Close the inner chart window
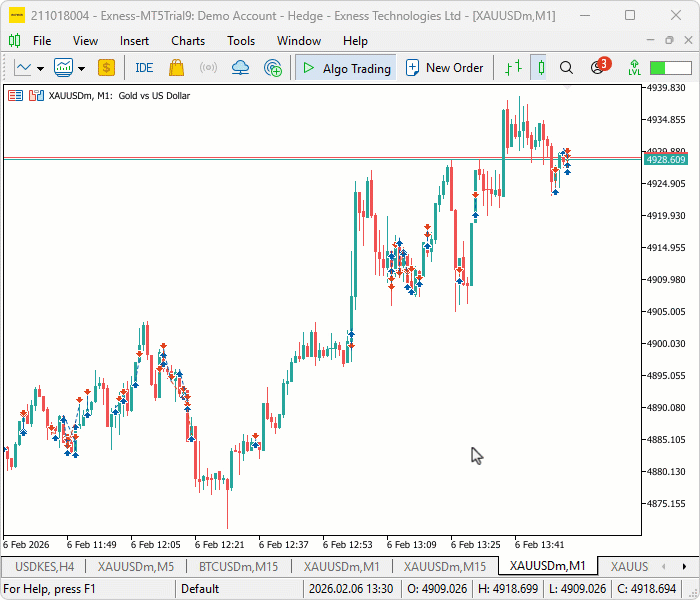 [688, 40]
